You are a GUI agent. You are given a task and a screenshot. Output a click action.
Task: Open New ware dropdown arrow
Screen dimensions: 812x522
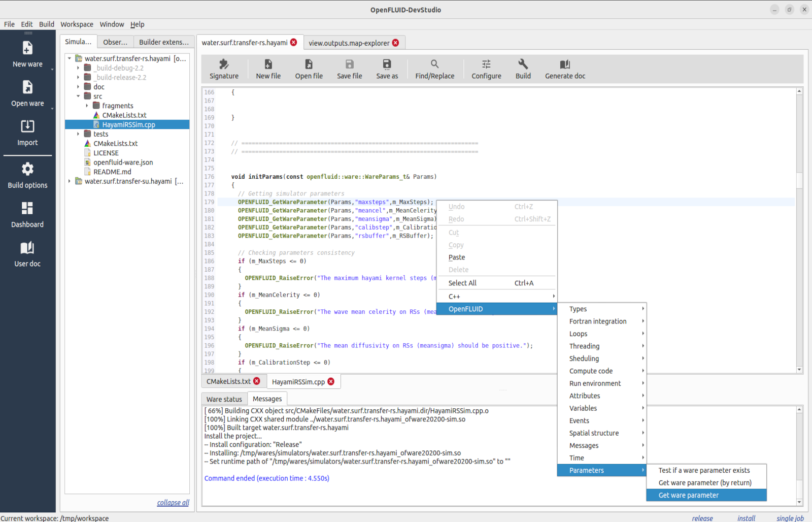[52, 69]
